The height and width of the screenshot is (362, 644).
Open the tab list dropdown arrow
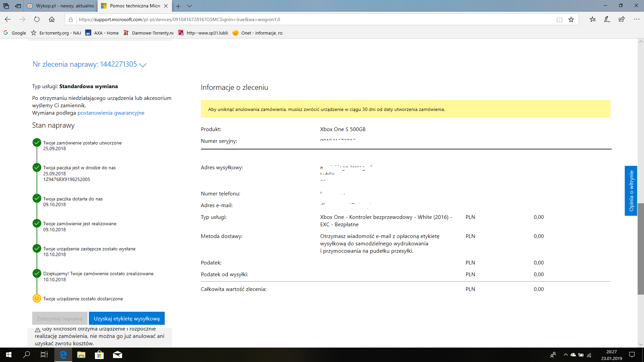190,6
